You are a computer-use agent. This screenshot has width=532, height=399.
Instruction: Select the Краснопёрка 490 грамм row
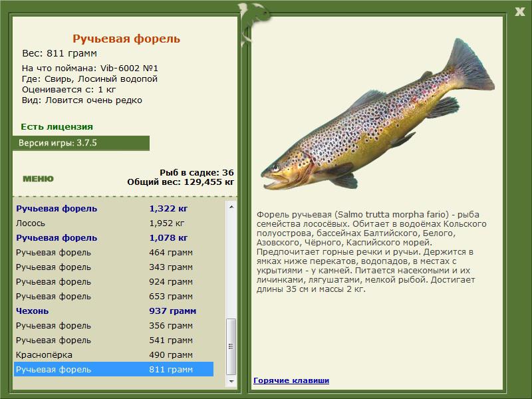[x=114, y=354]
